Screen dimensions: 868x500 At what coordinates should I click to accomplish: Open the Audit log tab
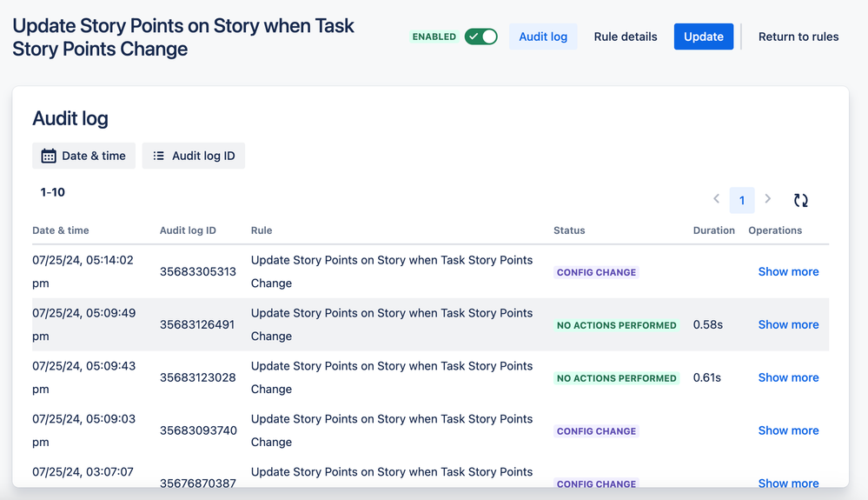coord(543,37)
